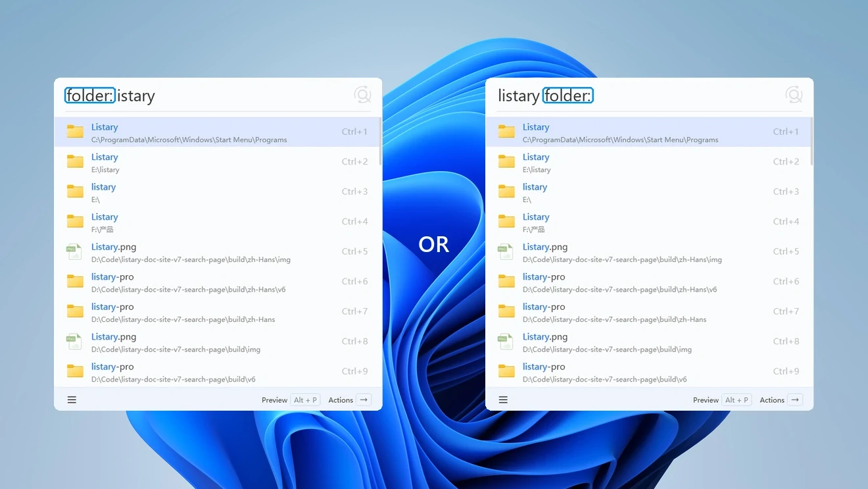Click the Preview Alt+P button in right window
Image resolution: width=868 pixels, height=489 pixels.
722,399
